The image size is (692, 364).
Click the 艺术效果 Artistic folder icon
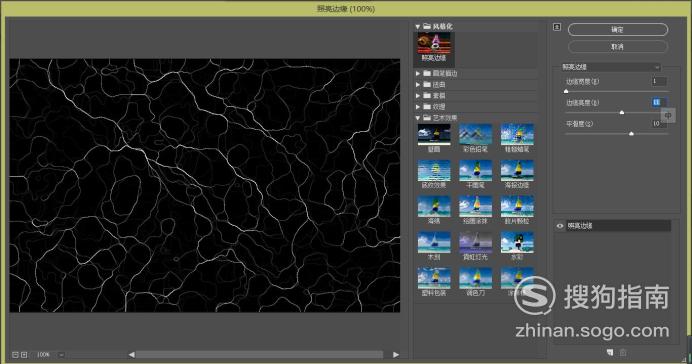(427, 118)
